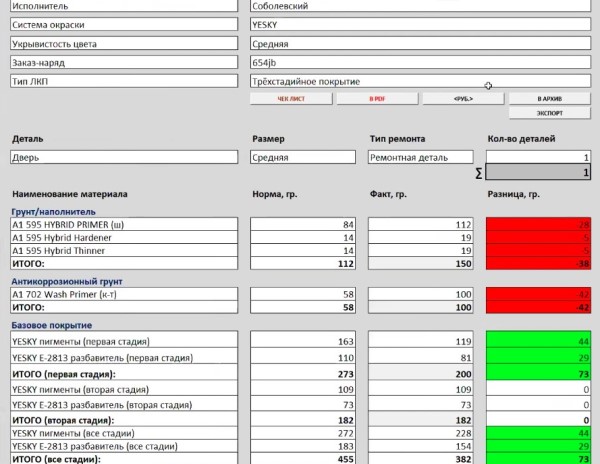Click the ЧЕК ЛИСТ button
600x464 pixels.
(x=290, y=100)
